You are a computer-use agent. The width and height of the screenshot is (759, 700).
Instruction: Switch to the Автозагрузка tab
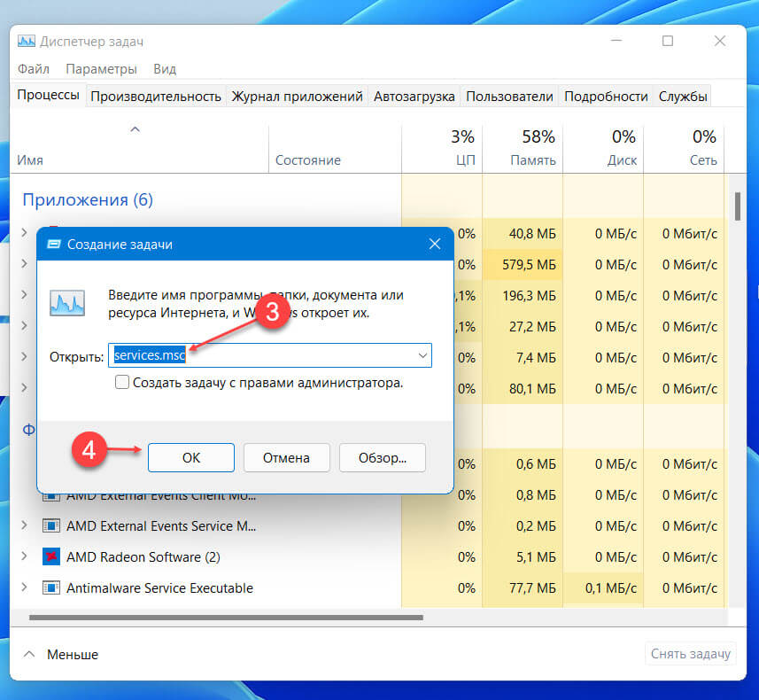(414, 97)
